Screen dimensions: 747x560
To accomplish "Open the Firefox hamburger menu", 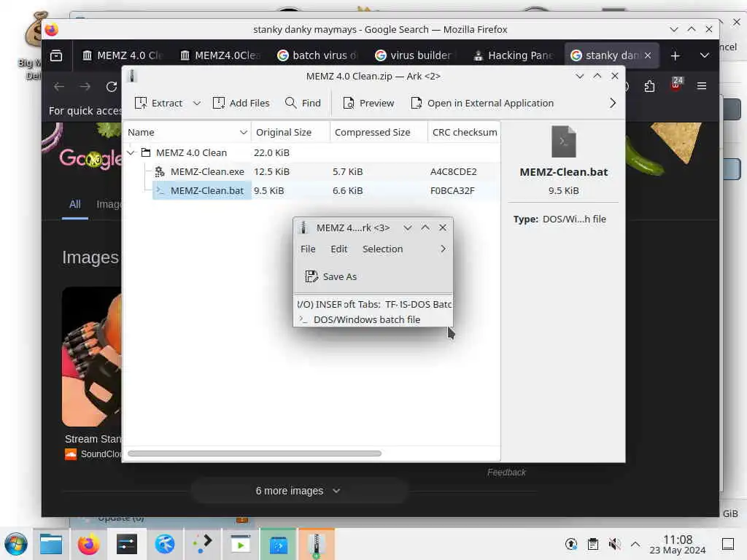I will tap(702, 86).
